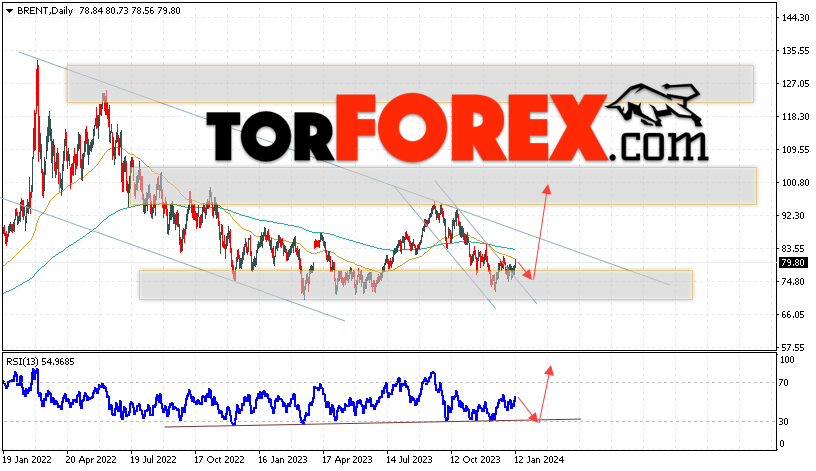Click the 57.55 price axis label
The image size is (816, 471).
coord(794,347)
